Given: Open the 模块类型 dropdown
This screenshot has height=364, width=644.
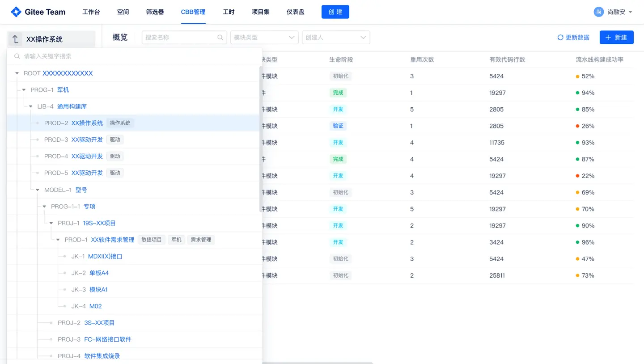Looking at the screenshot, I should (x=264, y=38).
